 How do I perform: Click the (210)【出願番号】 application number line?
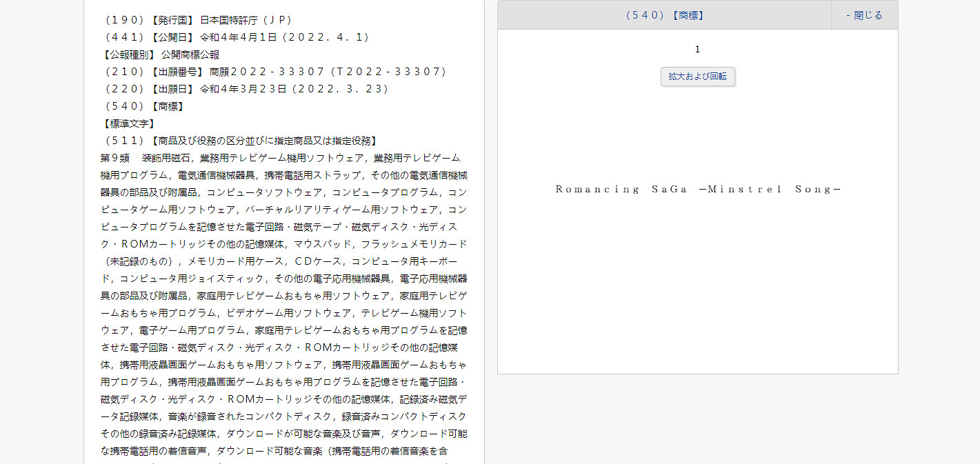point(274,72)
